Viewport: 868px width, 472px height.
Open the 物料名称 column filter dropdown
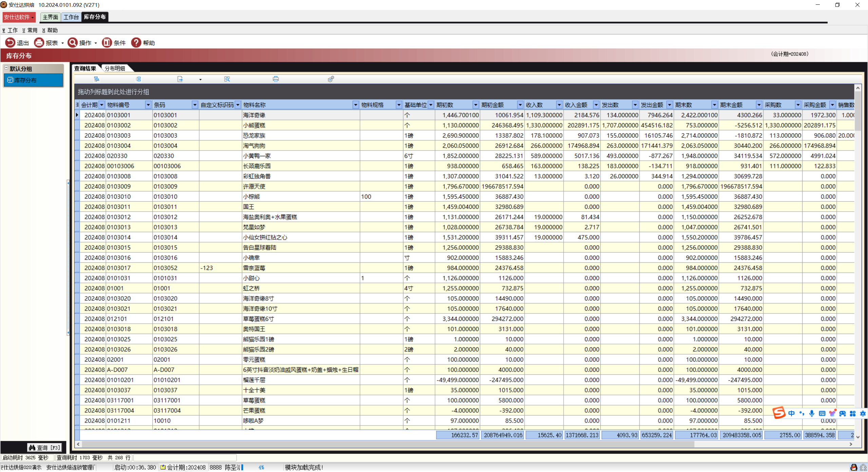click(355, 105)
